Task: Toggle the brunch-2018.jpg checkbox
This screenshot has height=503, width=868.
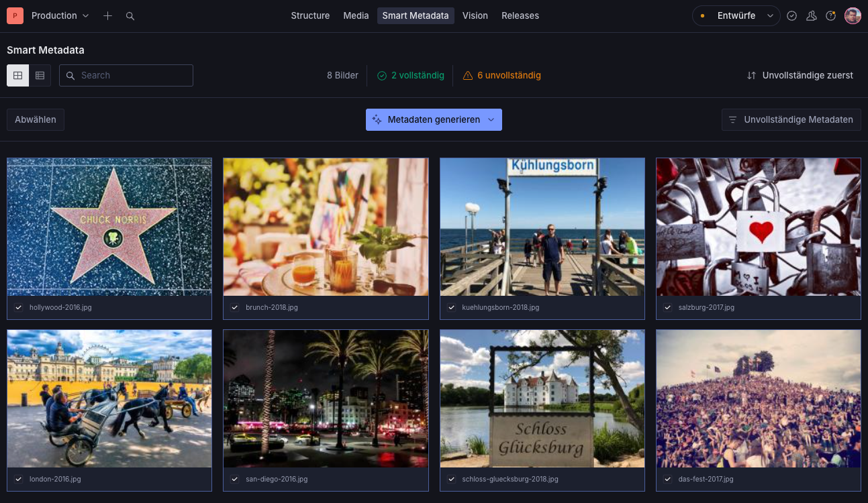Action: point(235,307)
